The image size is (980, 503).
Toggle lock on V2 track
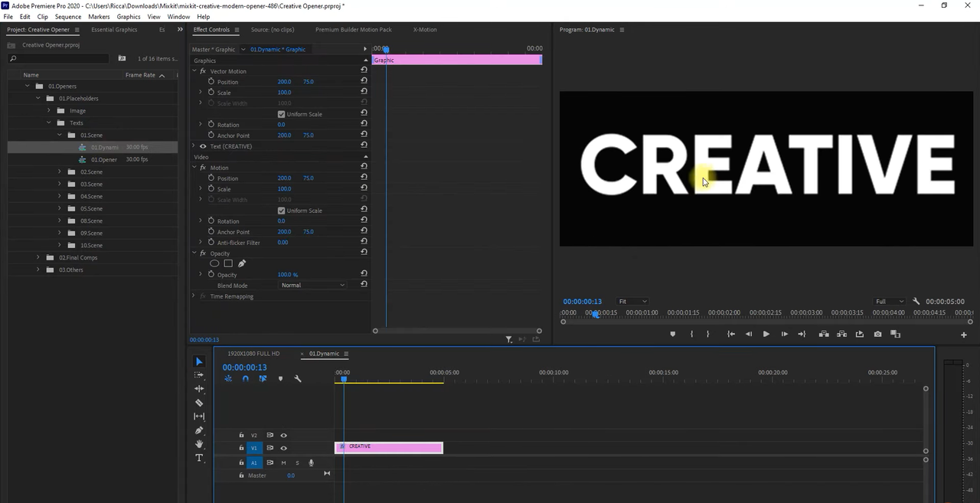coord(241,435)
